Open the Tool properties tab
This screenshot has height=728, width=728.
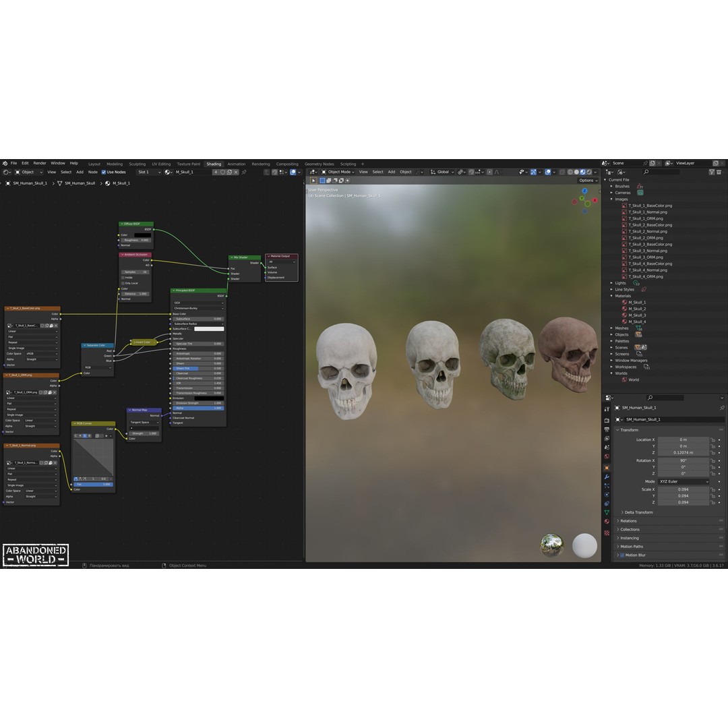[x=607, y=409]
